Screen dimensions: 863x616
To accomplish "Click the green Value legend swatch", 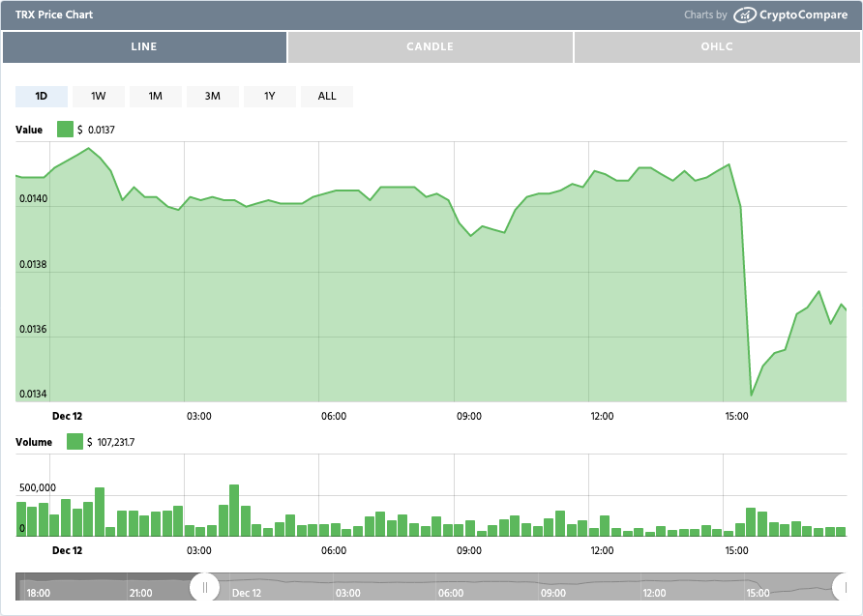I will point(65,130).
